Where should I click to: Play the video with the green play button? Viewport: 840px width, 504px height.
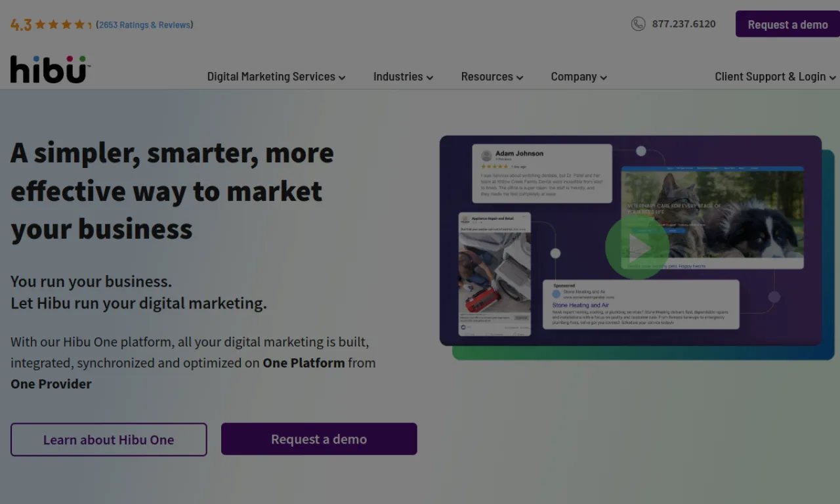pos(637,247)
